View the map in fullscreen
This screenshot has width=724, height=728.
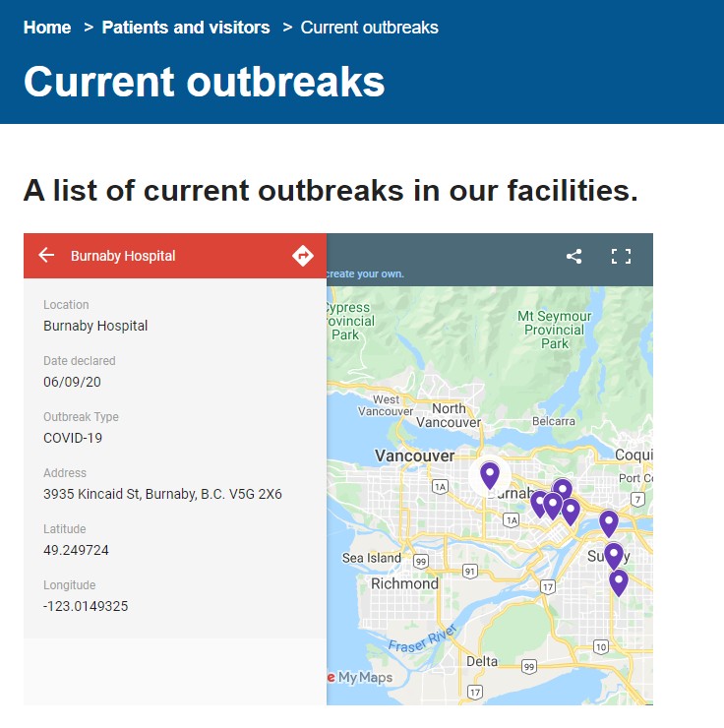click(621, 257)
